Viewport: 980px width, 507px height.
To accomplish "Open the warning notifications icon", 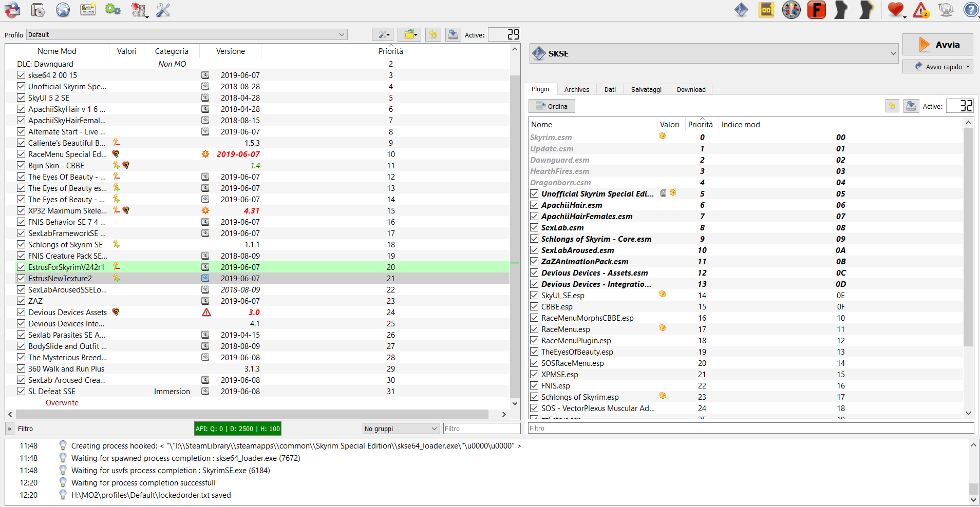I will coord(921,10).
